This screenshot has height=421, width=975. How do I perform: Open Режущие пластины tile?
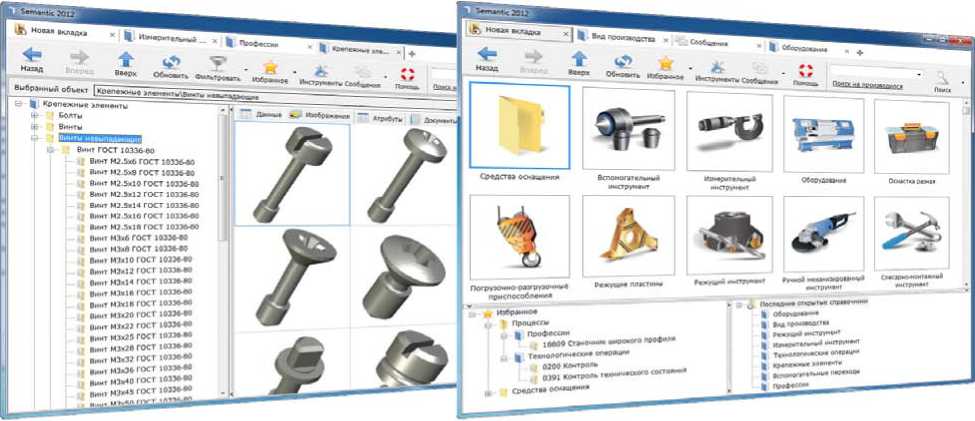click(x=628, y=236)
